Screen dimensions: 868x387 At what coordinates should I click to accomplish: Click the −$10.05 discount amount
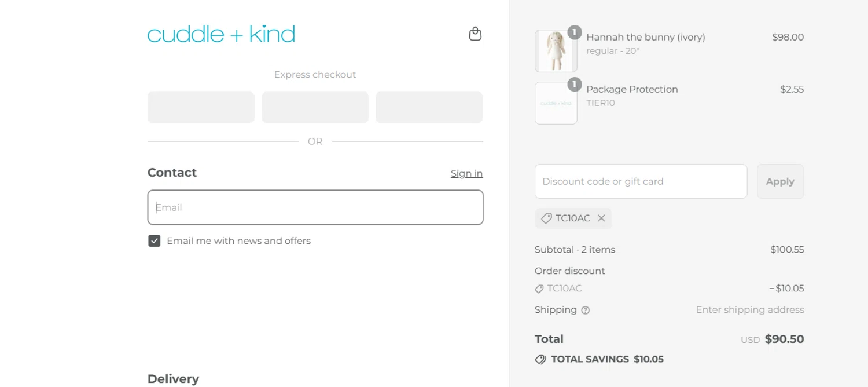(786, 289)
